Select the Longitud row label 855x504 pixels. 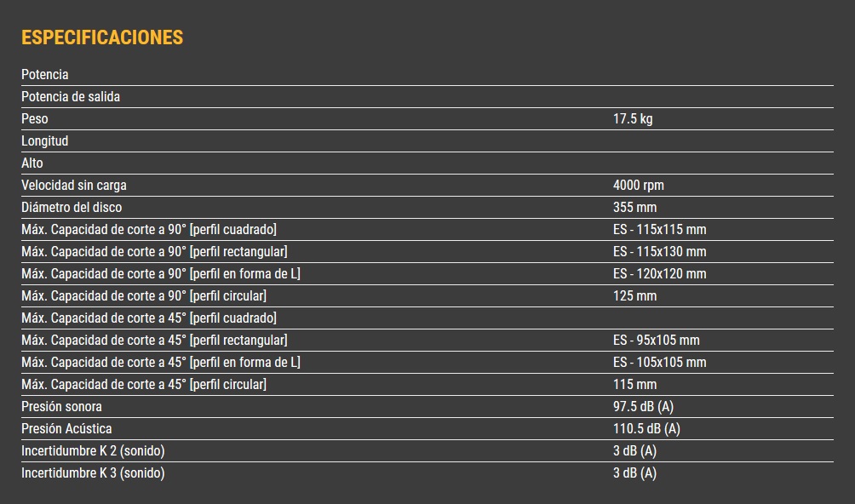[x=45, y=141]
